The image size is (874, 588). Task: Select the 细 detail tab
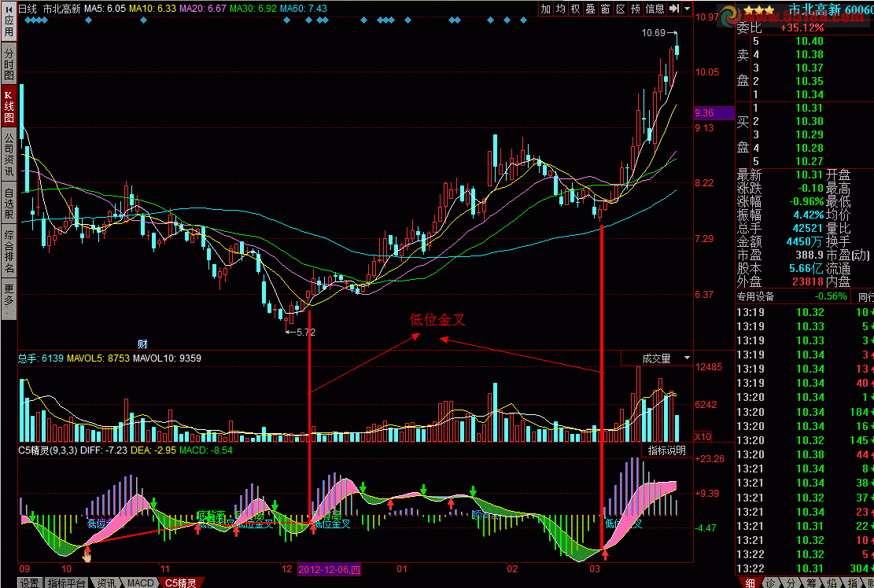tap(749, 582)
